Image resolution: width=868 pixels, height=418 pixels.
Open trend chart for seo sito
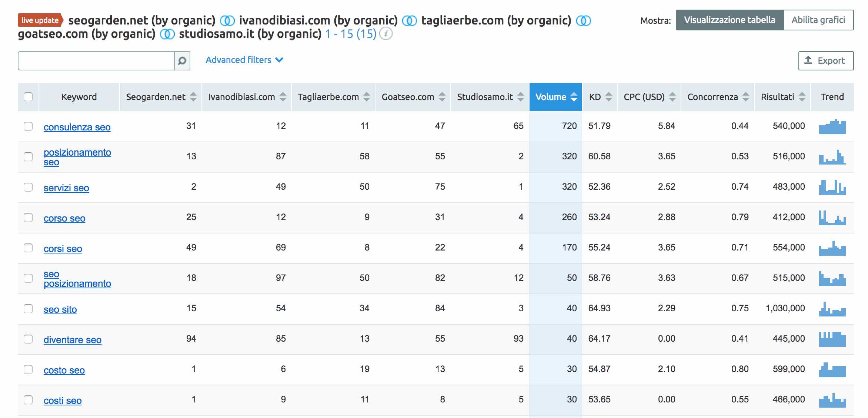click(x=832, y=309)
